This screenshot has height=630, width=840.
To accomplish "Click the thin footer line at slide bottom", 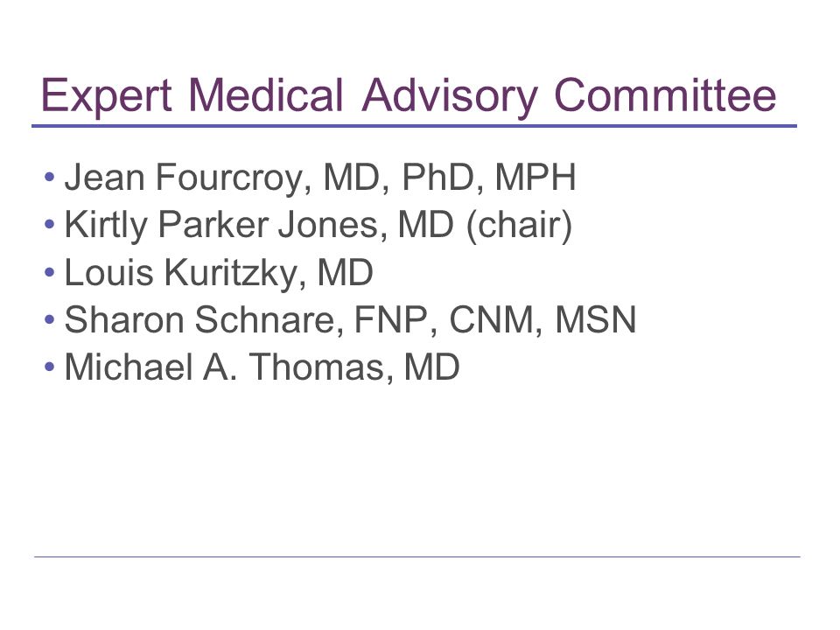I will click(417, 557).
